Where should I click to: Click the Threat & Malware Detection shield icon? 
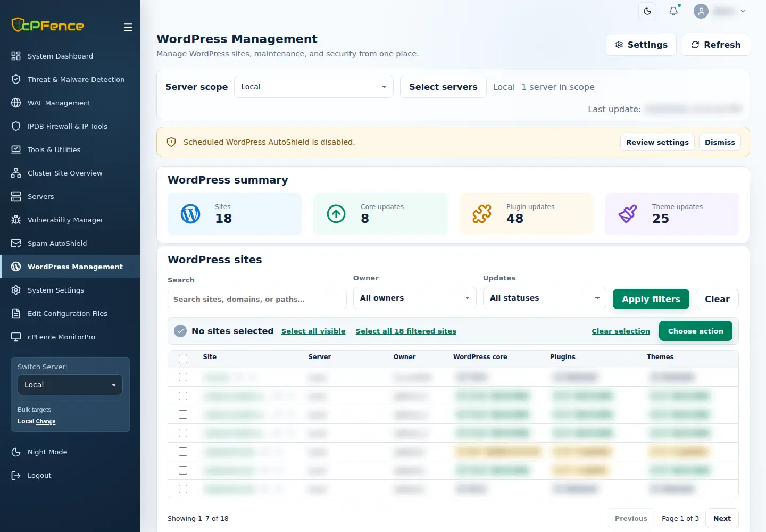[16, 79]
